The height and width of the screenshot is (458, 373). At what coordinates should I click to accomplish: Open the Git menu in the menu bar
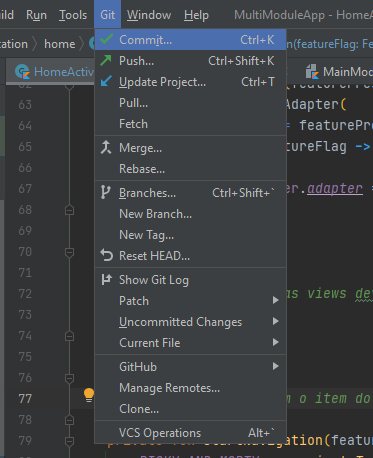point(107,15)
